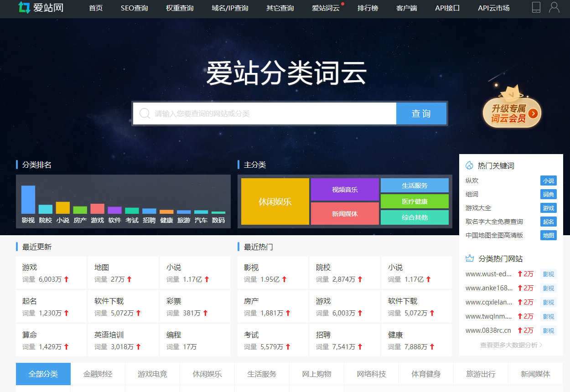Screen dimensions: 570x392
Task: Select the blue 影视 ranking bar
Action: [x=28, y=200]
